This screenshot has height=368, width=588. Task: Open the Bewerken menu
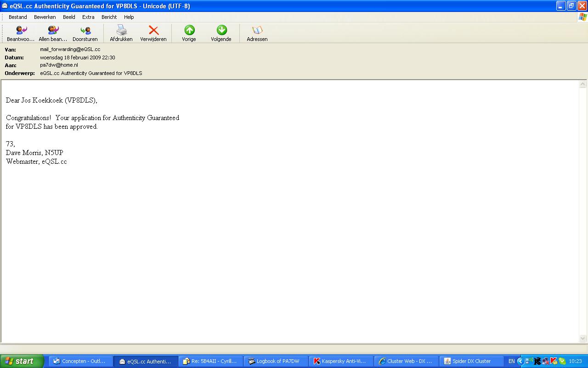point(45,17)
